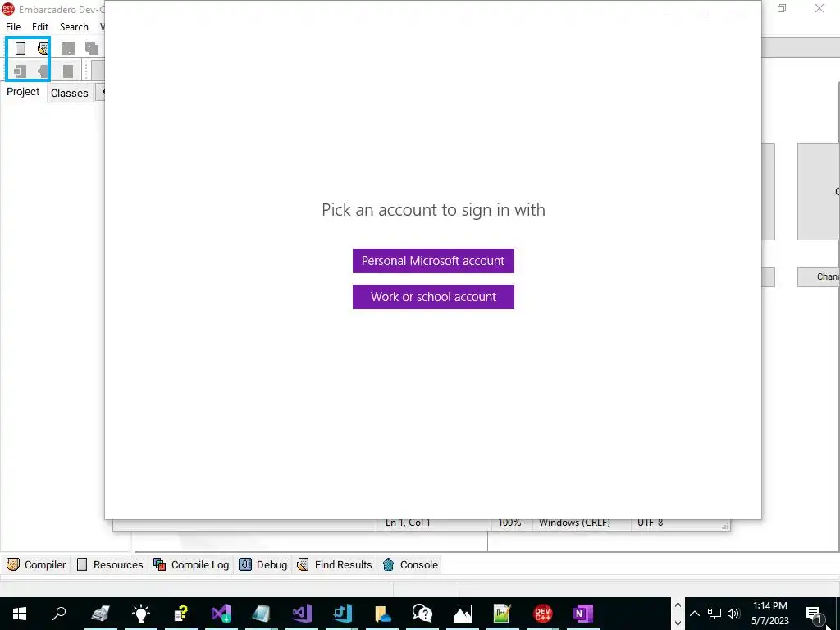Screen dimensions: 840x630
Task: Switch to the Classes tab
Action: click(x=70, y=93)
